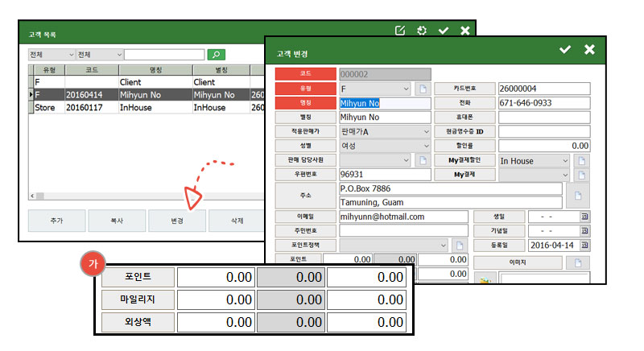Click the empty 현금영수증 ID field
The height and width of the screenshot is (351, 644).
[544, 132]
